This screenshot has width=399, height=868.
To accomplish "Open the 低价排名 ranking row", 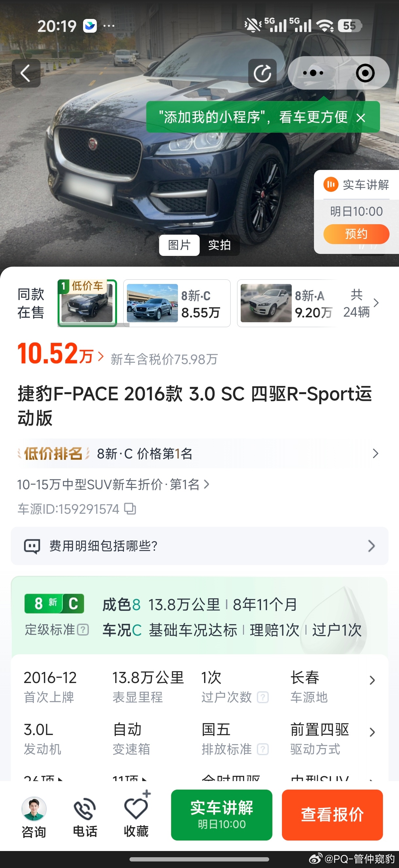I will click(199, 454).
